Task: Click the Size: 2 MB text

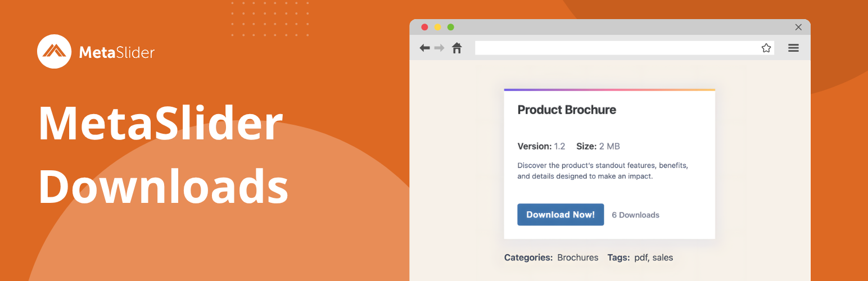Action: click(x=598, y=147)
